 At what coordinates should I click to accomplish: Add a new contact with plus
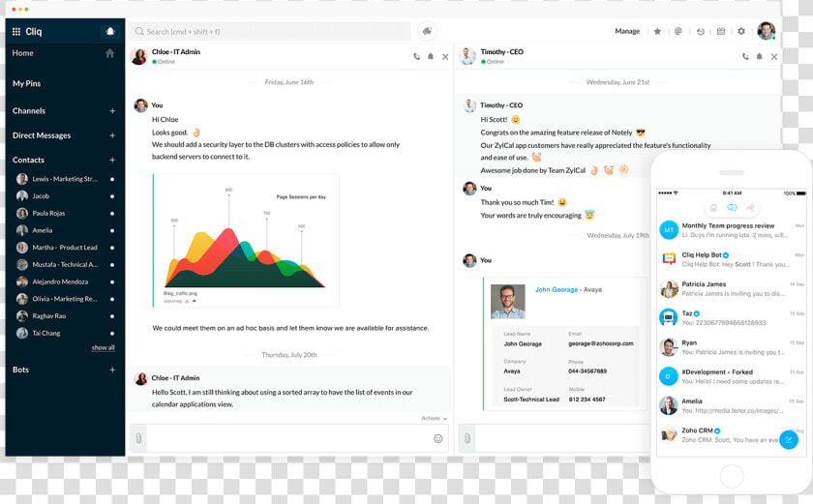pos(112,160)
